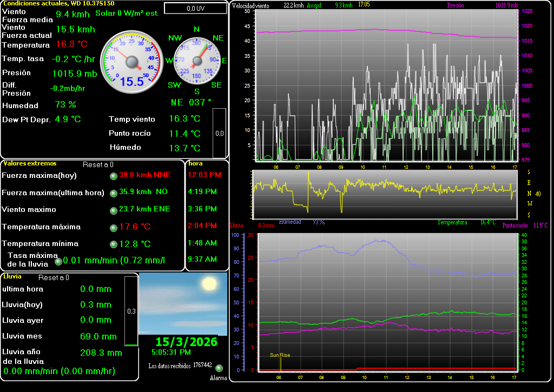Click the green Alarma indicator light
Screen dimensions: 554x392
[219, 368]
